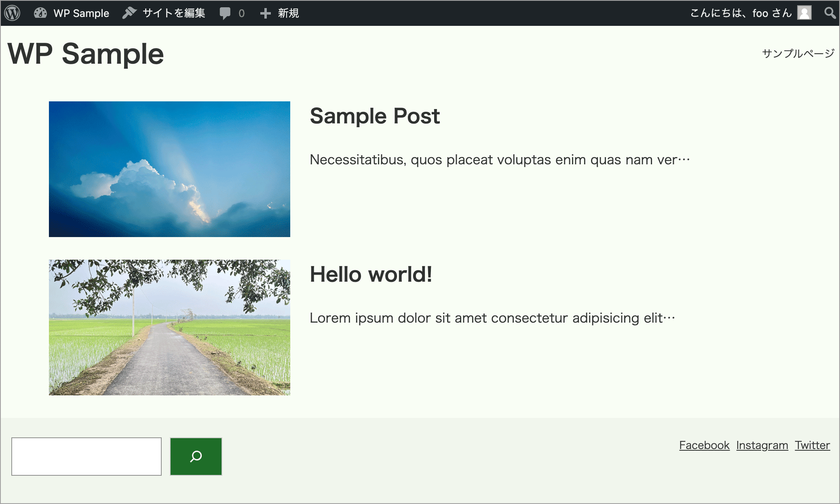Open the admin bar search magnifier
The image size is (840, 504).
(829, 13)
